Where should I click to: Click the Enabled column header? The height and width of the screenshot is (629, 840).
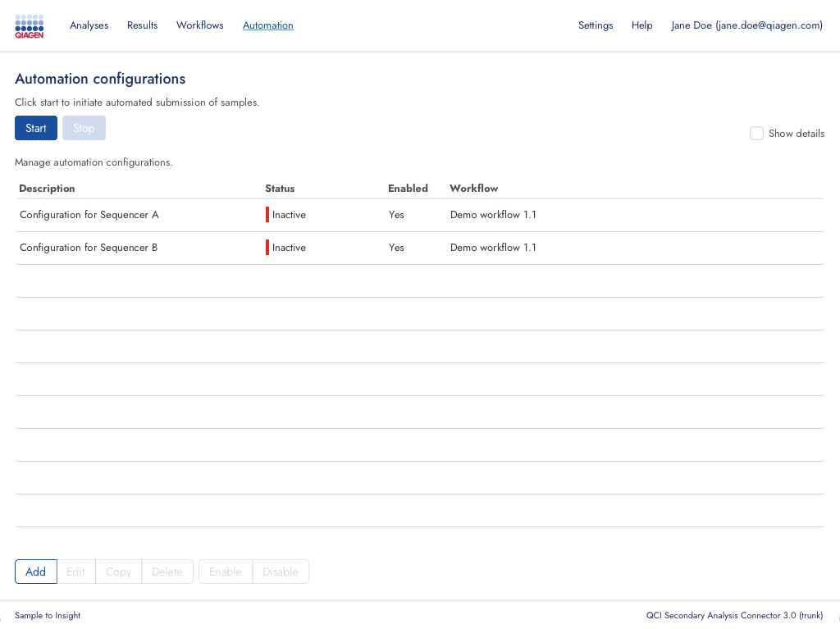pyautogui.click(x=408, y=189)
